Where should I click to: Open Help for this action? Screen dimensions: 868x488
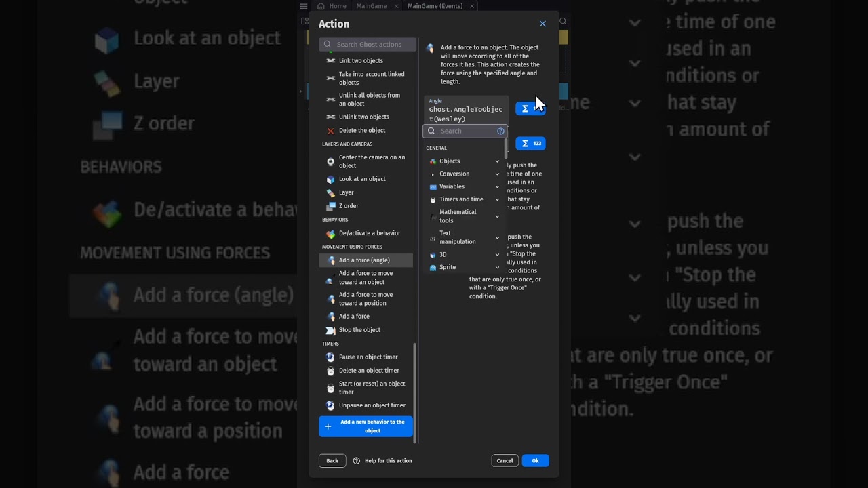point(382,461)
